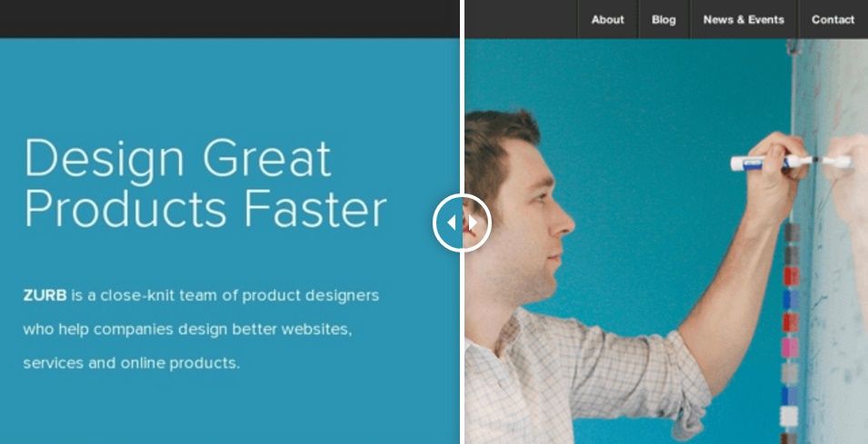868x444 pixels.
Task: Click the white marker held in hand
Action: (773, 163)
